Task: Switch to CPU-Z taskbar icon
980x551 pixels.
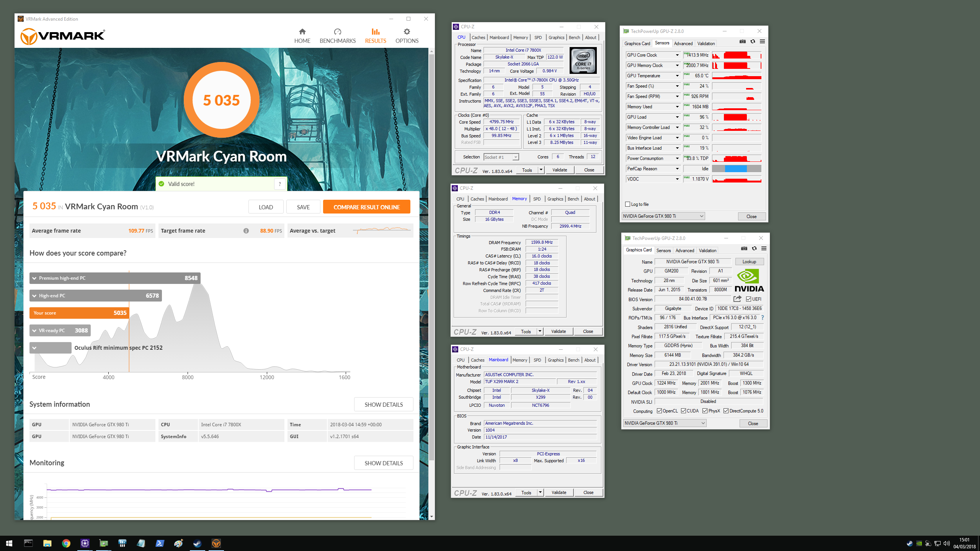Action: pyautogui.click(x=85, y=543)
